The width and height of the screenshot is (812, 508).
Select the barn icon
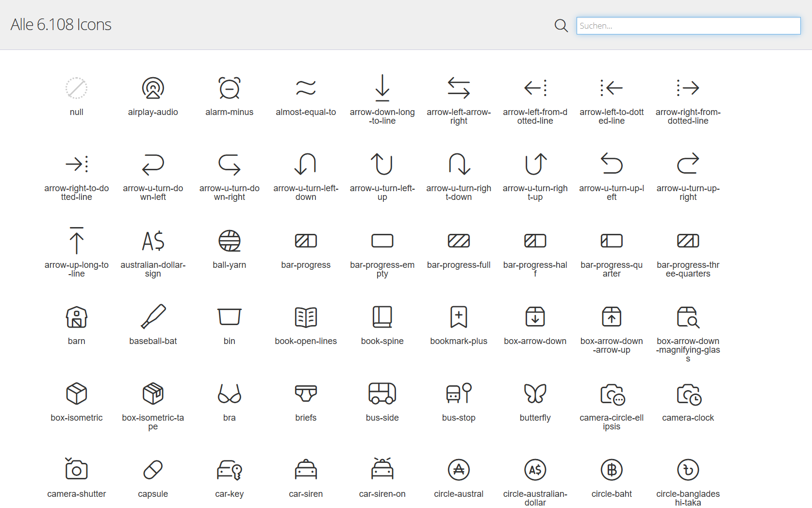(x=77, y=317)
